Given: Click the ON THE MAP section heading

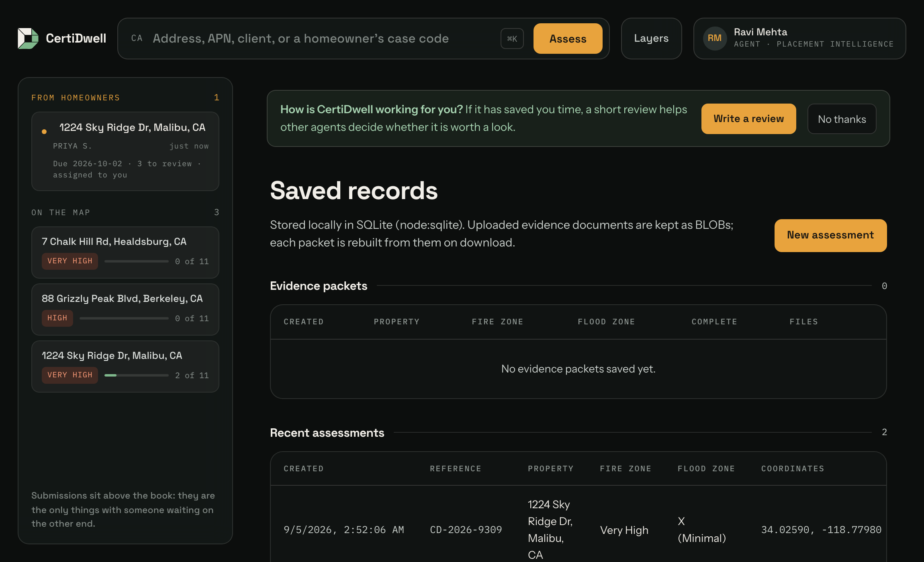Looking at the screenshot, I should 61,213.
